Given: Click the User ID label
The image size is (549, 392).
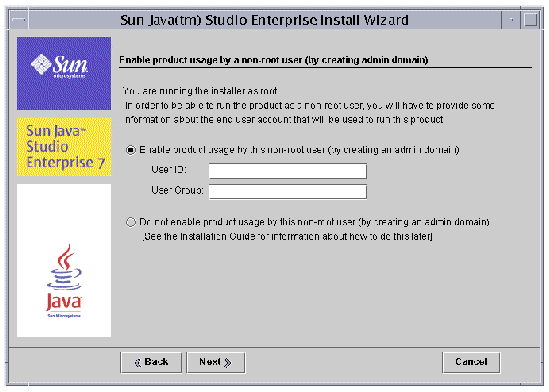Looking at the screenshot, I should pyautogui.click(x=169, y=170).
